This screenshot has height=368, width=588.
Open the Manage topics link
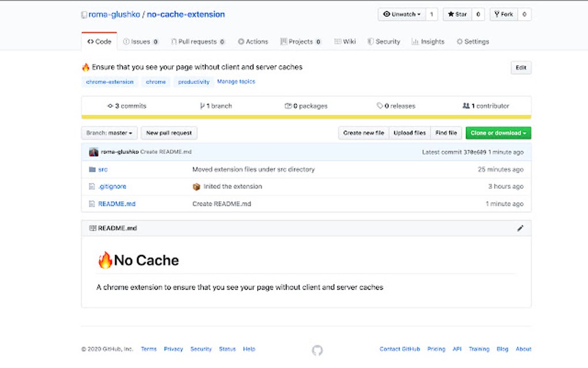pyautogui.click(x=236, y=81)
